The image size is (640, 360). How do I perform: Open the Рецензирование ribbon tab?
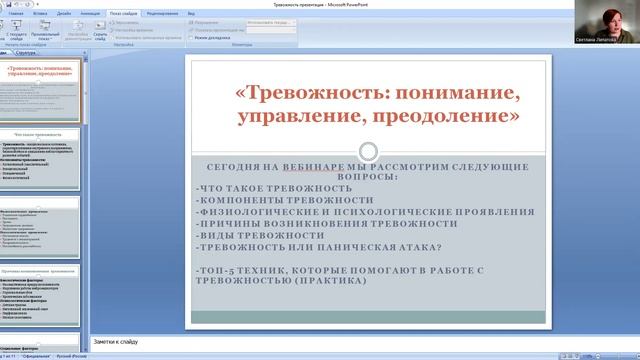(162, 13)
